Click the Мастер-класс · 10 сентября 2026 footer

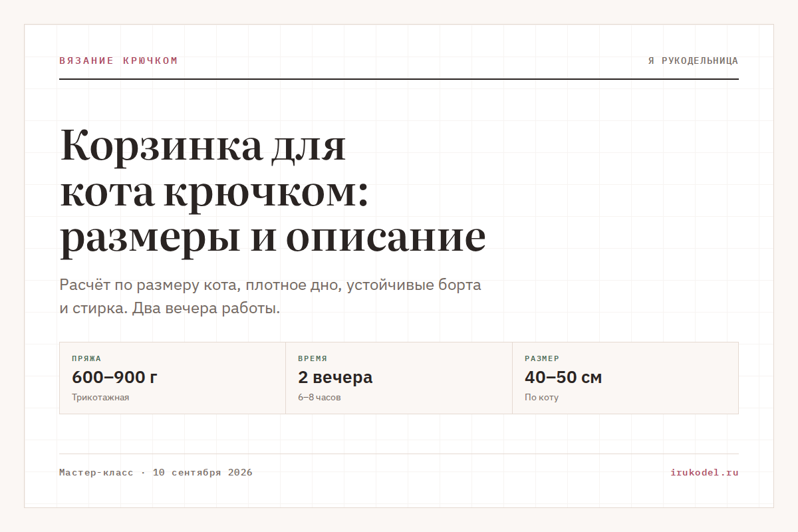coord(156,473)
